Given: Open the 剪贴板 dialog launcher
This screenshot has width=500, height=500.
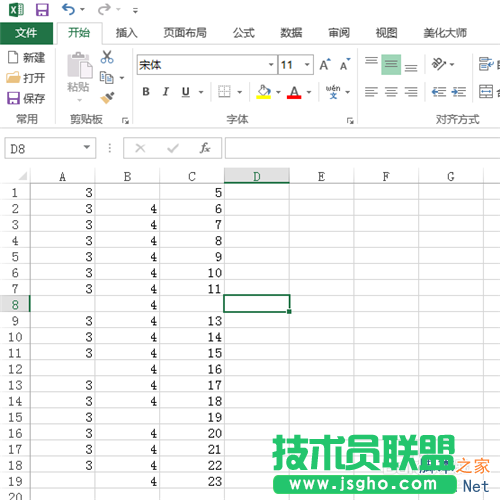Looking at the screenshot, I should pyautogui.click(x=125, y=121).
